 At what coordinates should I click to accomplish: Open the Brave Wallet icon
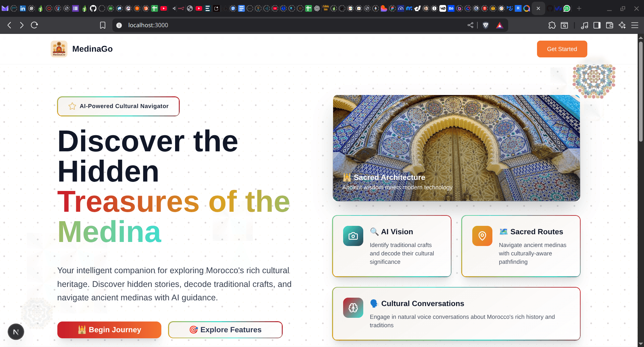point(609,25)
